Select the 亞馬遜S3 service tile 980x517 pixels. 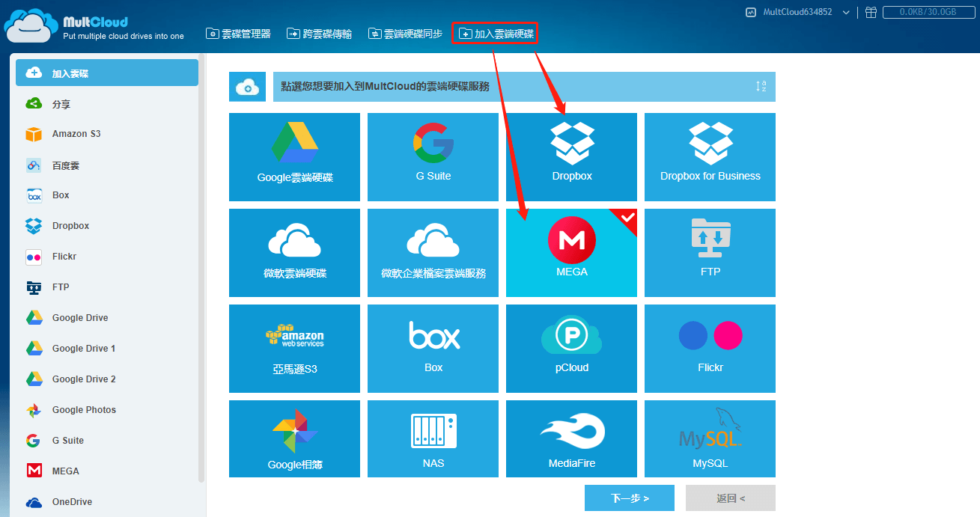tap(294, 349)
